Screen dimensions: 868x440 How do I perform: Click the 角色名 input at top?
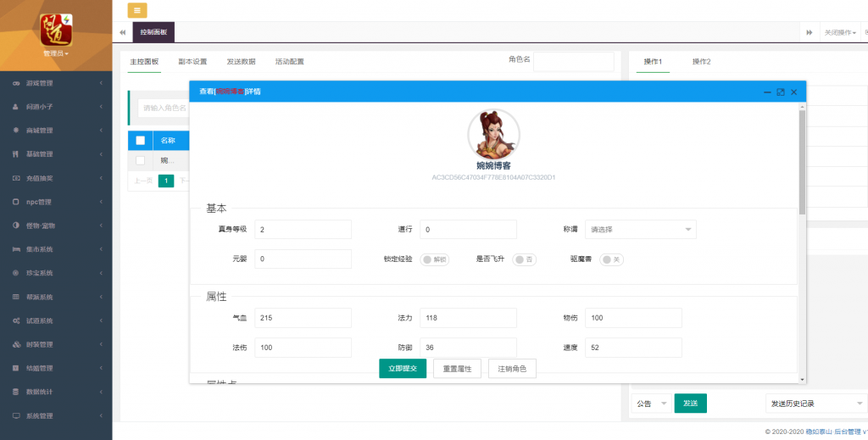point(574,61)
